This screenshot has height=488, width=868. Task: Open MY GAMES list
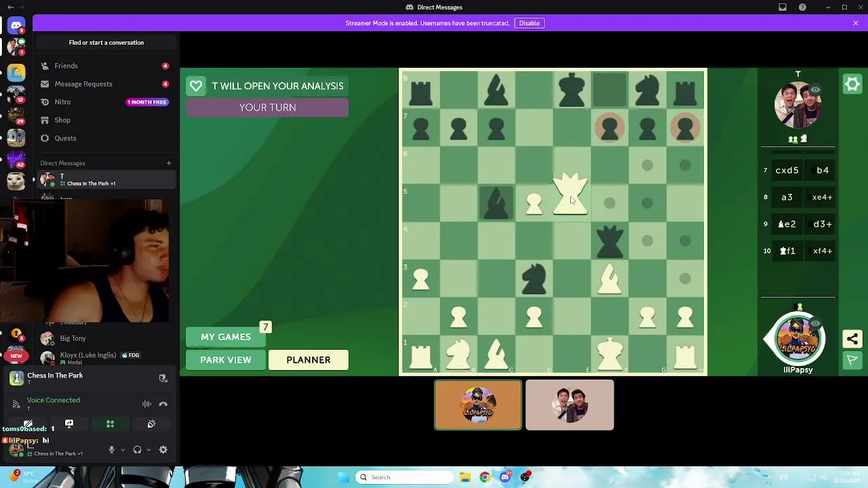(226, 337)
